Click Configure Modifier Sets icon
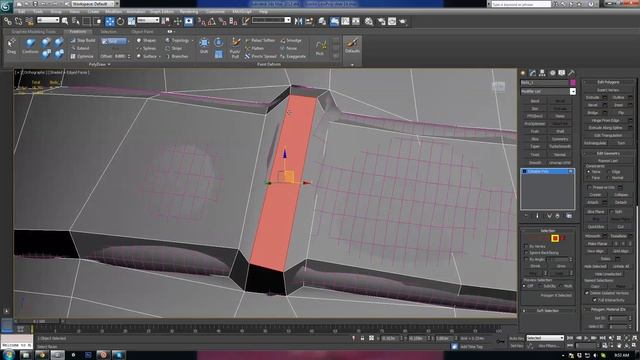Image resolution: width=640 pixels, height=360 pixels. (x=569, y=216)
